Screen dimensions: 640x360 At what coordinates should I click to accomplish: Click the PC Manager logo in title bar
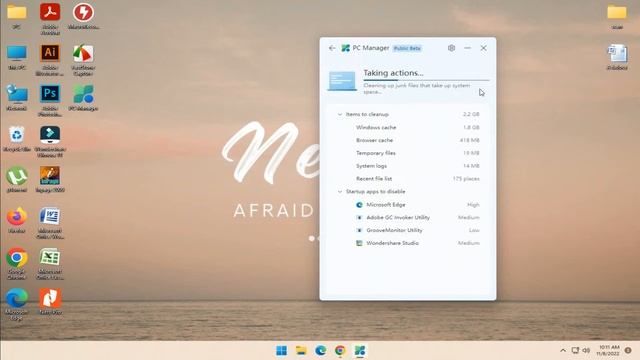345,48
